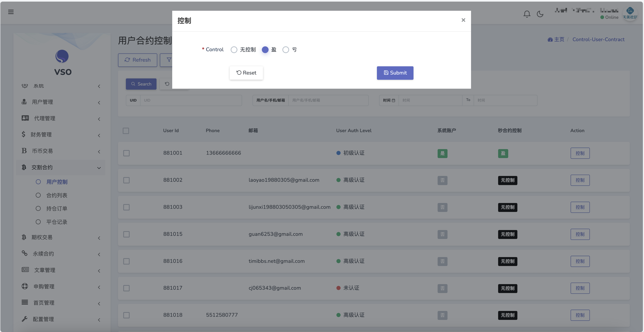Select the 亏 radio option
The image size is (644, 332).
click(286, 50)
